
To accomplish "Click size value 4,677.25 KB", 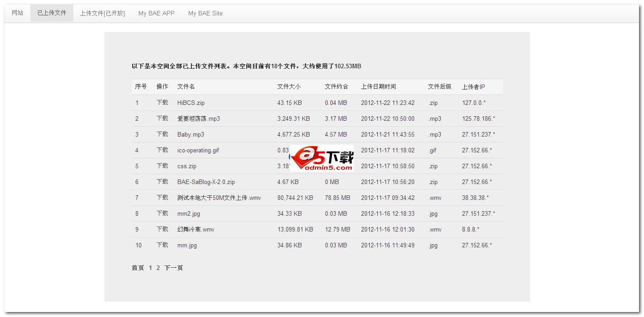I will 294,134.
